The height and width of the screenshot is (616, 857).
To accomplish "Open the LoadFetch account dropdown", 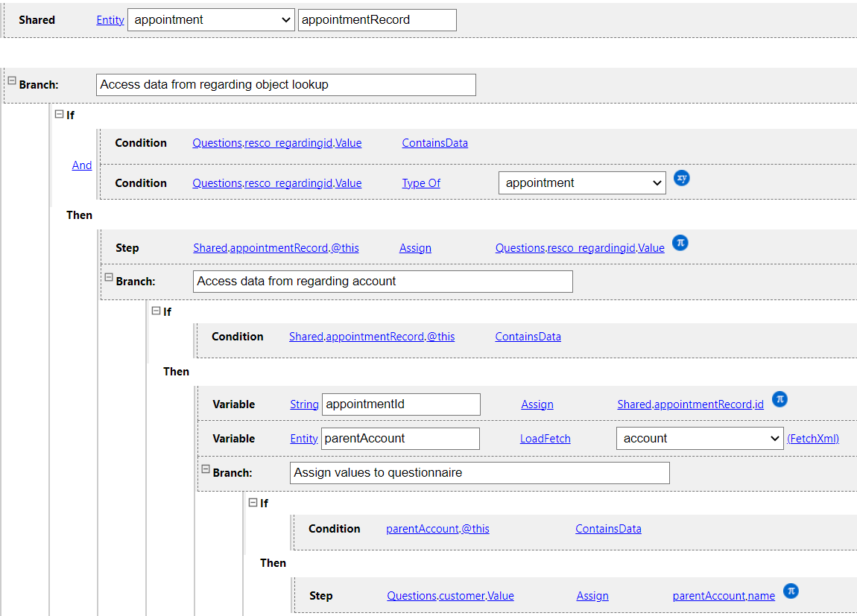I will coord(700,439).
